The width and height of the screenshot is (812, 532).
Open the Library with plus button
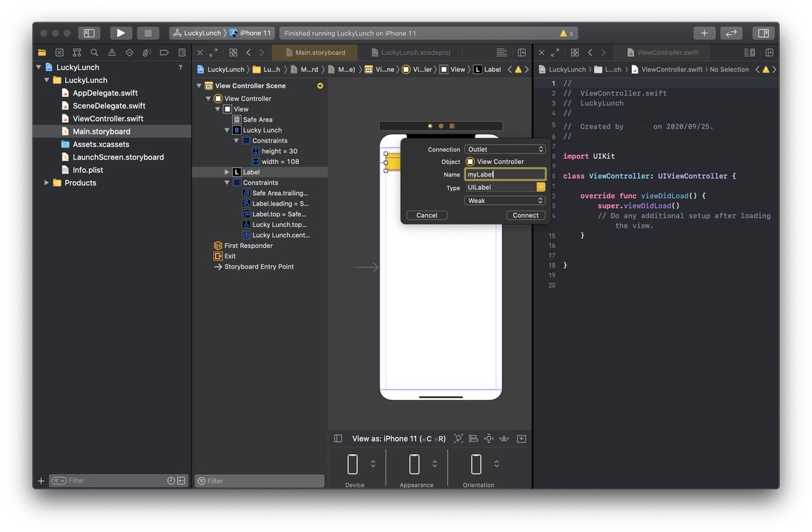704,33
